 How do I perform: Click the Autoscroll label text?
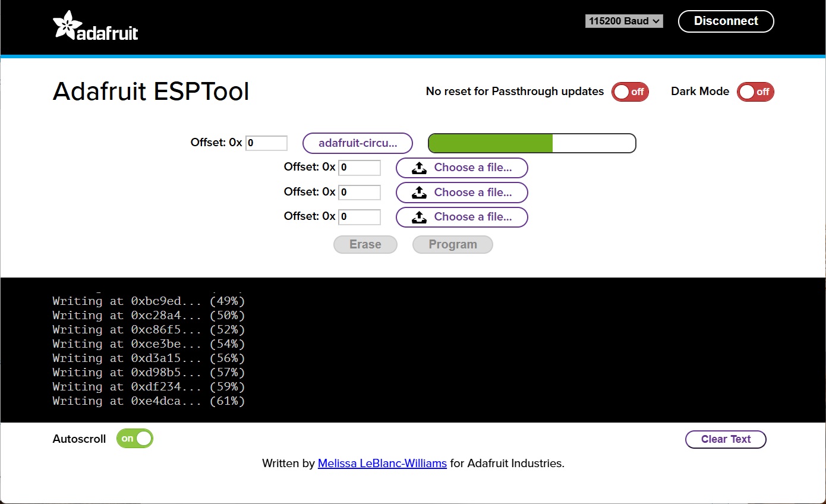pos(79,439)
